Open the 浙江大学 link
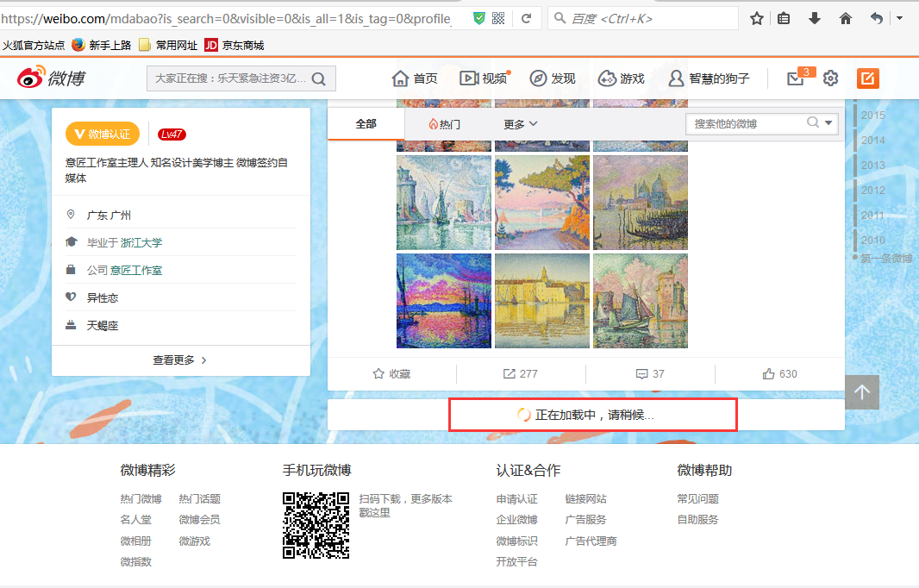This screenshot has height=588, width=919. [141, 243]
